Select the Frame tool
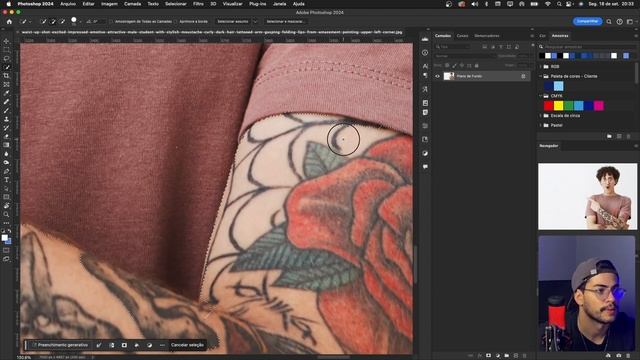640x360 pixels. [6, 84]
